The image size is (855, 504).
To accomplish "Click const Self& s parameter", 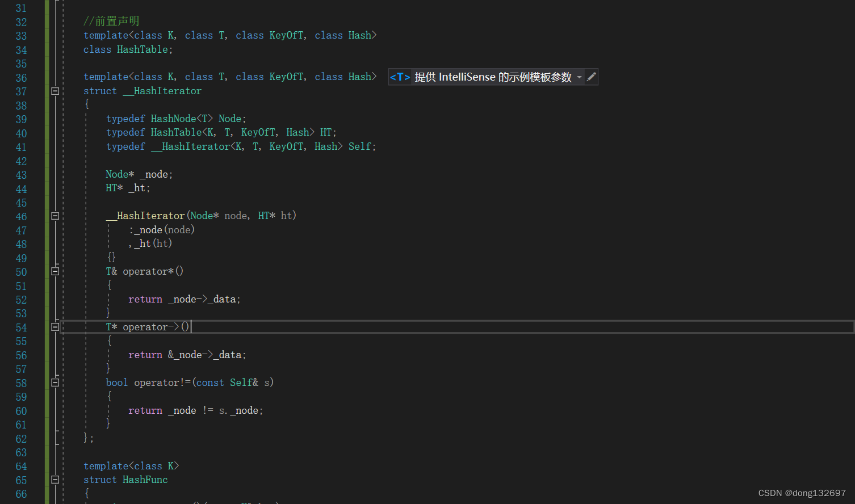I will 233,383.
